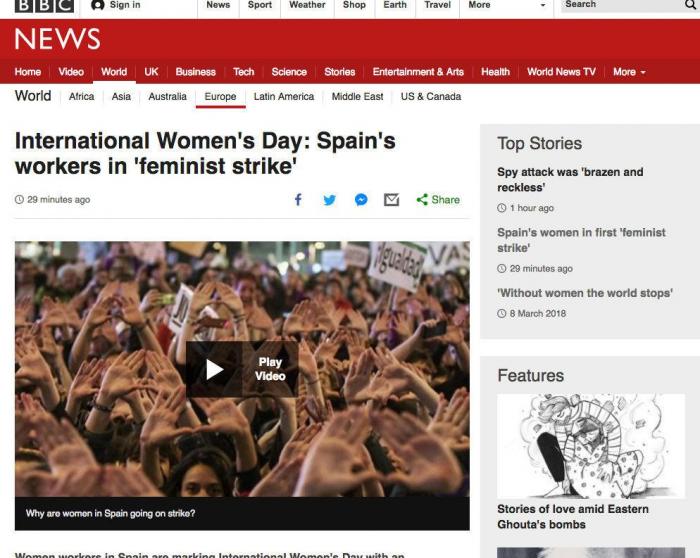
Task: Share article via Twitter bird icon
Action: point(329,200)
